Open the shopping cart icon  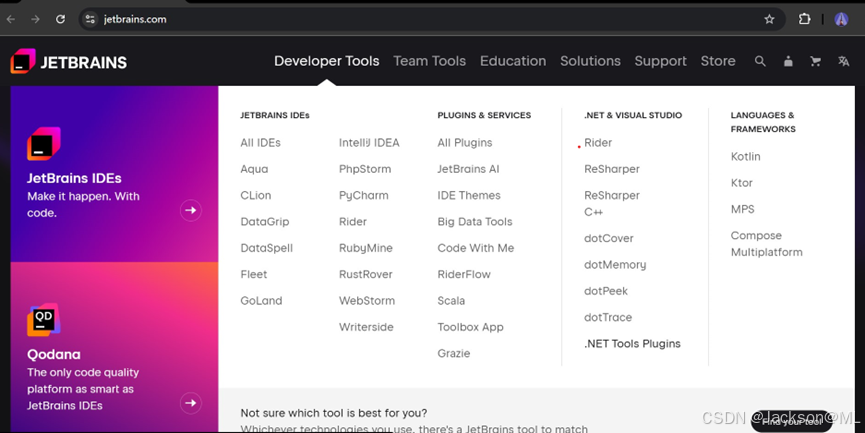coord(815,61)
